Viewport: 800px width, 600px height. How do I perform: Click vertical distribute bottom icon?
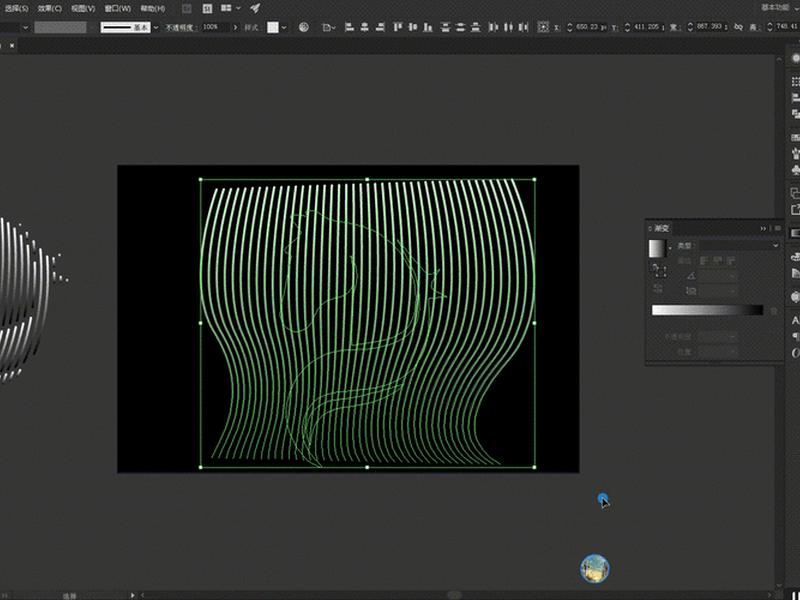coord(476,27)
